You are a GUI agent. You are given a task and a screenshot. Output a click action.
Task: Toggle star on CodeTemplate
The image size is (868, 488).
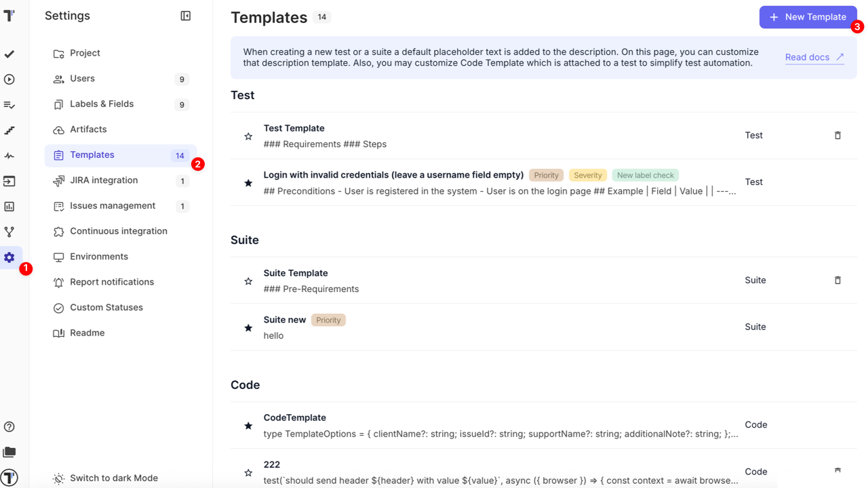(248, 426)
